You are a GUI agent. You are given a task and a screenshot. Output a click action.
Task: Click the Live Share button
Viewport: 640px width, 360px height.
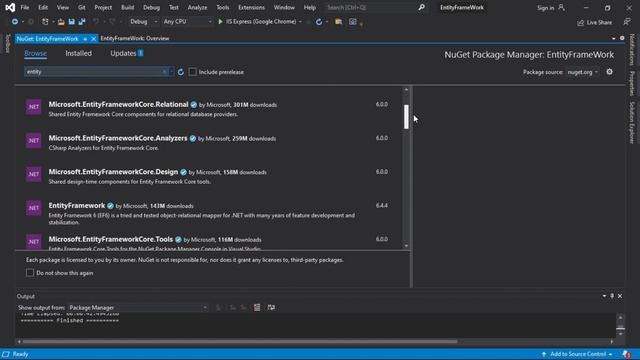pyautogui.click(x=595, y=22)
